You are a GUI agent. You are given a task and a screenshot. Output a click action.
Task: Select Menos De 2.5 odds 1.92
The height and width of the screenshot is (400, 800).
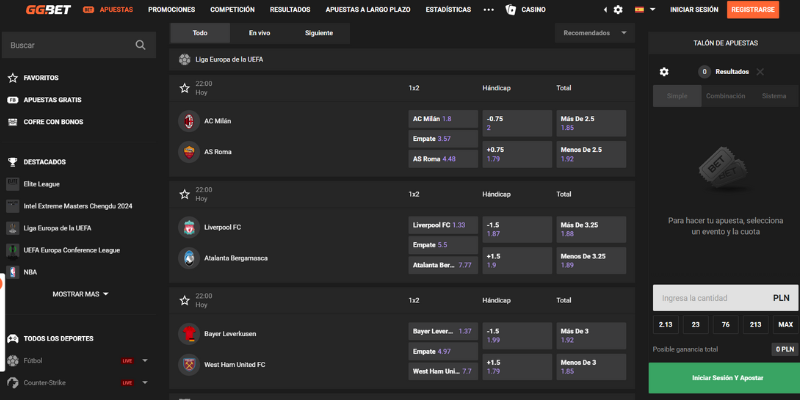click(591, 155)
